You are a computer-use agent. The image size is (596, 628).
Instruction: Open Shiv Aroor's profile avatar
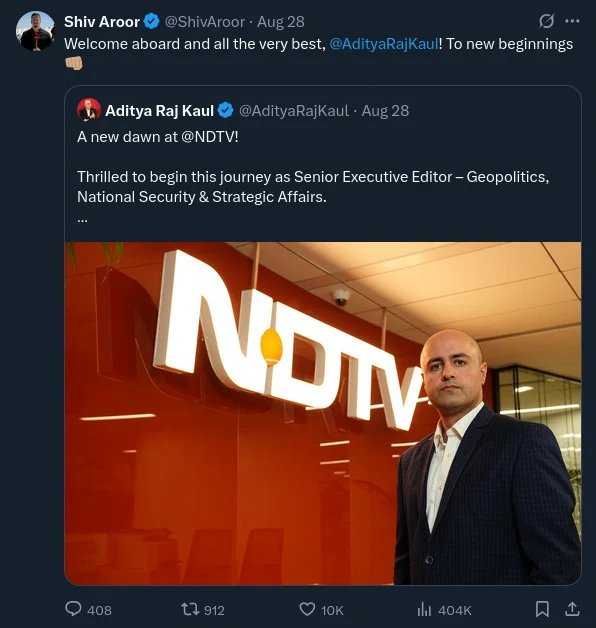tap(35, 31)
